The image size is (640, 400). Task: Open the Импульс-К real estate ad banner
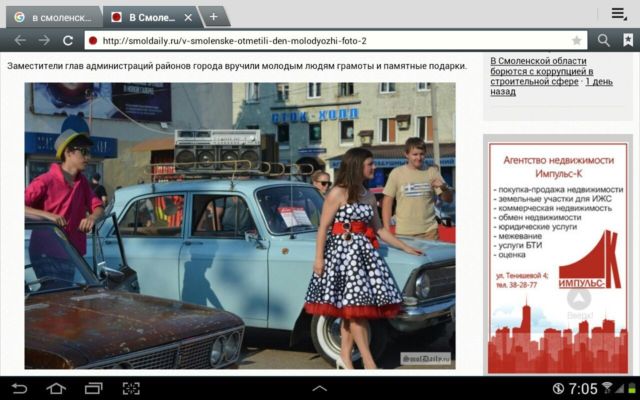click(x=556, y=255)
